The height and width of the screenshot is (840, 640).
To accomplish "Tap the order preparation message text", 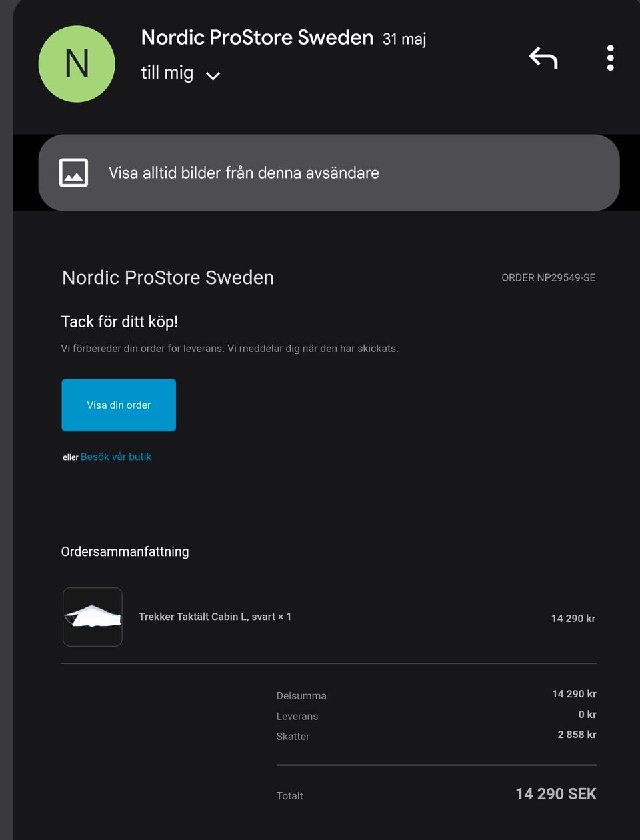I will pos(230,348).
